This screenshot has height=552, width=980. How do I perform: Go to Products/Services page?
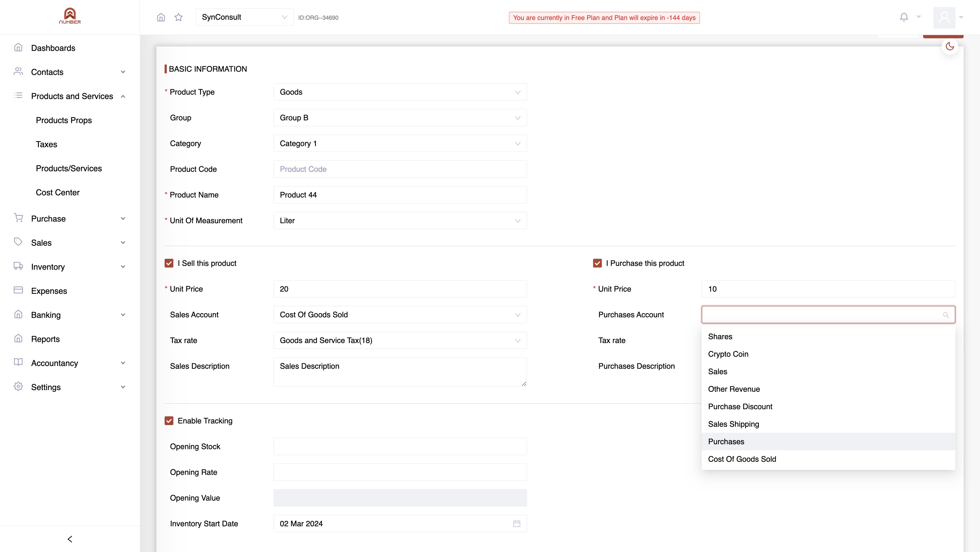click(69, 168)
